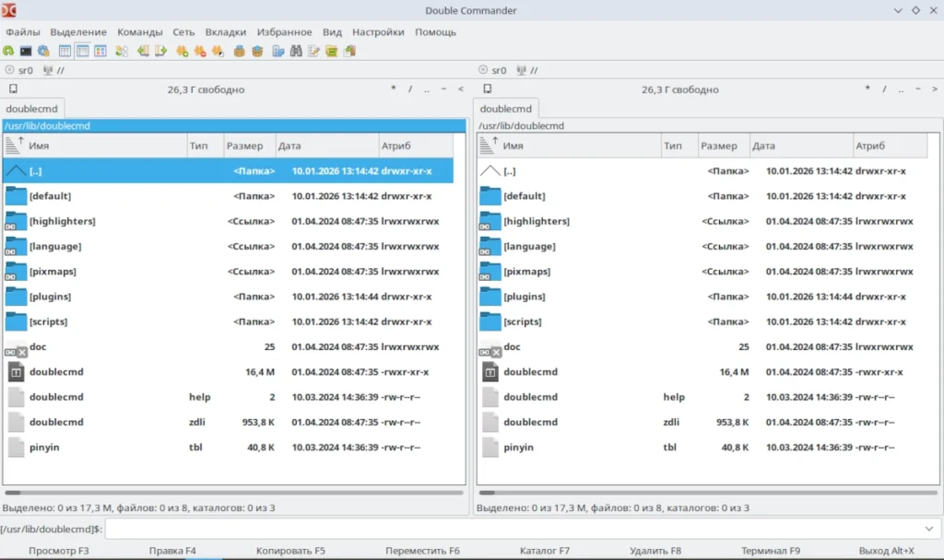Open the left panel drive list icon

[13, 89]
